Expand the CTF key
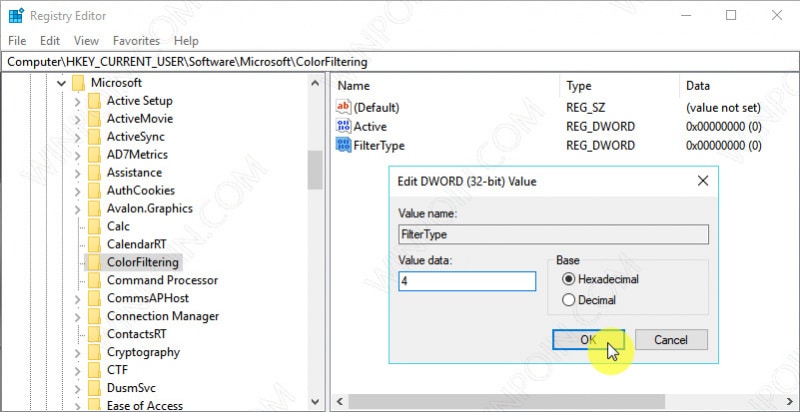Viewport: 800px width, 412px height. (78, 370)
